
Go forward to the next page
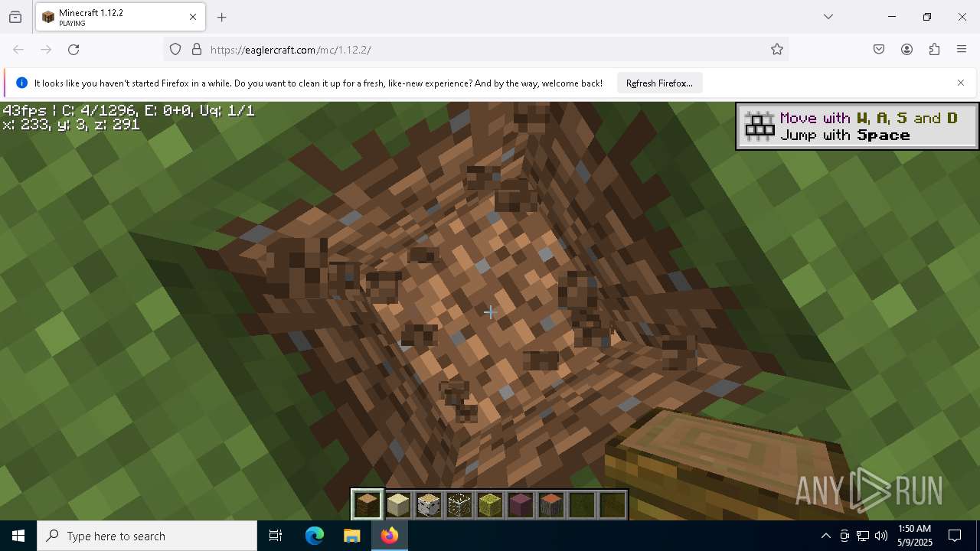(x=46, y=50)
